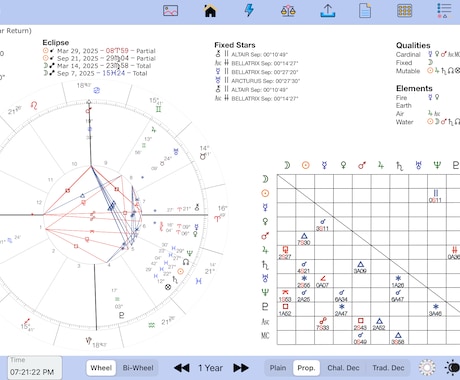Click the Eclipse heading

coord(55,43)
